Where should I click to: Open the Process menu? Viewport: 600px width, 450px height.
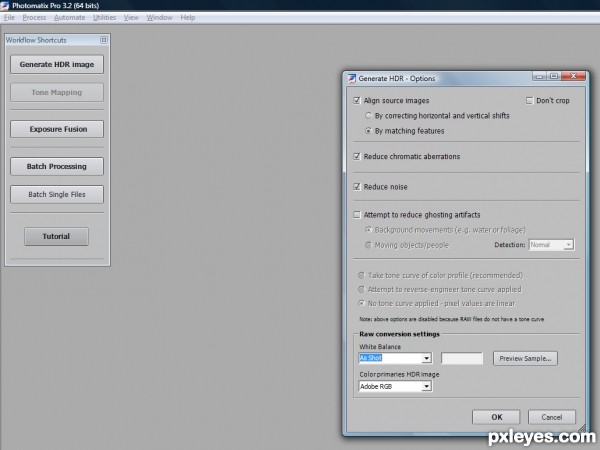tap(34, 18)
